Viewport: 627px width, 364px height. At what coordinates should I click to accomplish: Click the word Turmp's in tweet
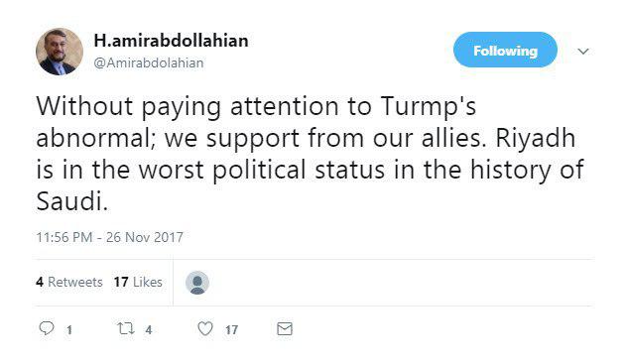429,107
